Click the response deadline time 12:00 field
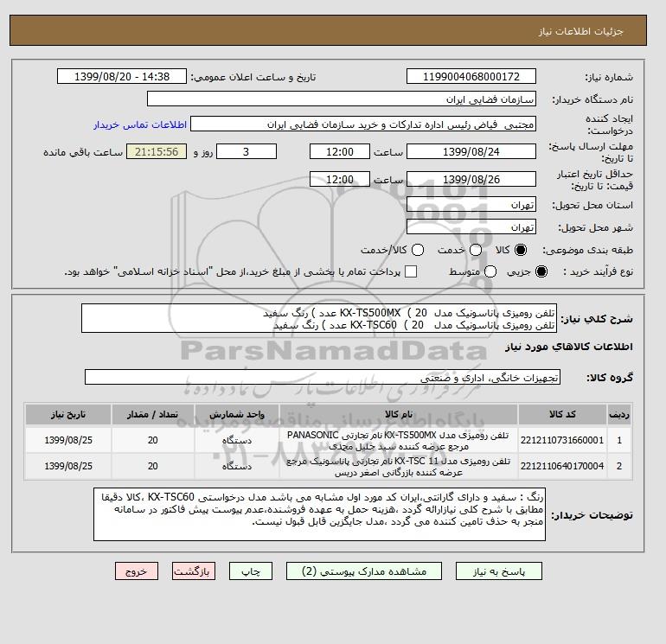Image resolution: width=666 pixels, height=644 pixels. (340, 151)
